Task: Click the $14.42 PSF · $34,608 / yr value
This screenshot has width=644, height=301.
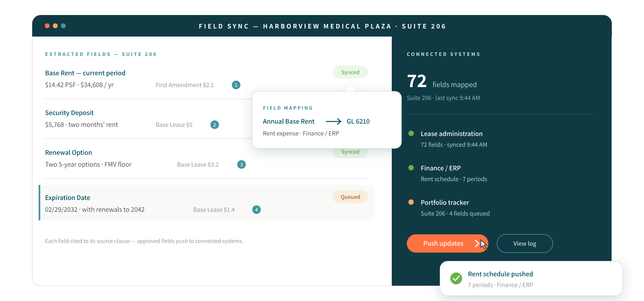Action: 79,85
